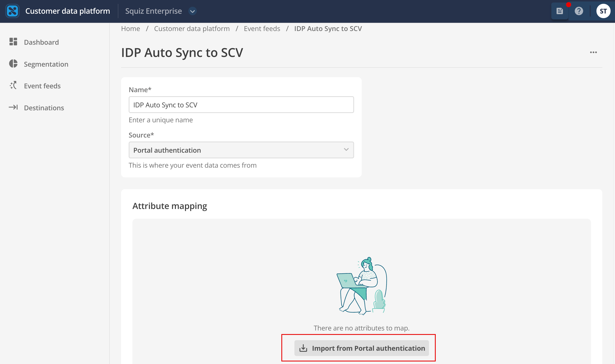Click Customer data platform breadcrumb link
Viewport: 615px width, 364px height.
192,29
